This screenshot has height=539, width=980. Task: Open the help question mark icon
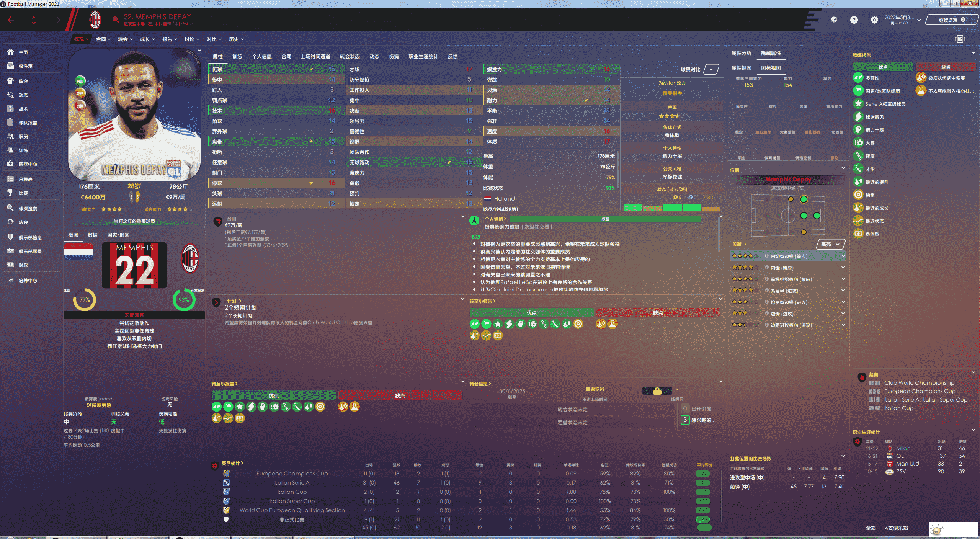click(x=854, y=20)
